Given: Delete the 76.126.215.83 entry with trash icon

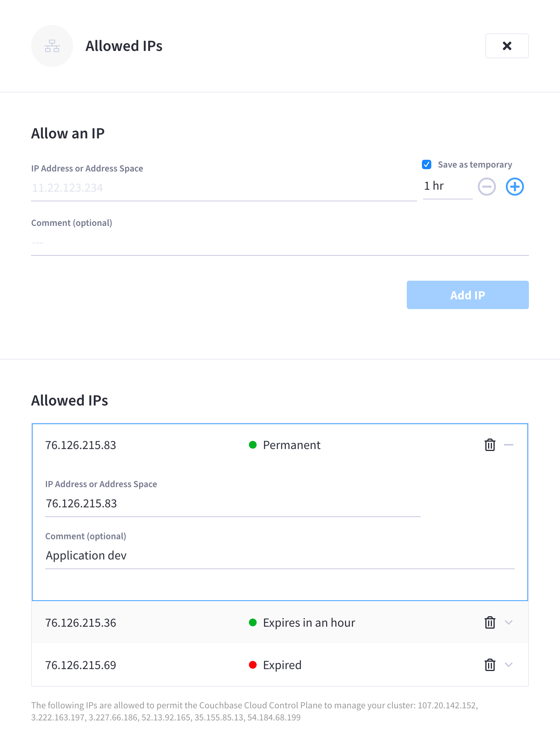Looking at the screenshot, I should pos(490,445).
